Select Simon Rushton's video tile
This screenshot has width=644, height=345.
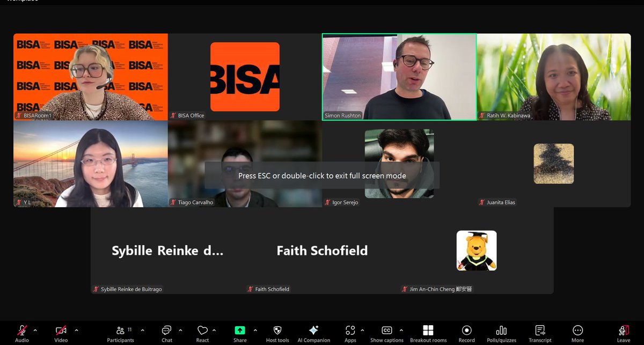(399, 77)
